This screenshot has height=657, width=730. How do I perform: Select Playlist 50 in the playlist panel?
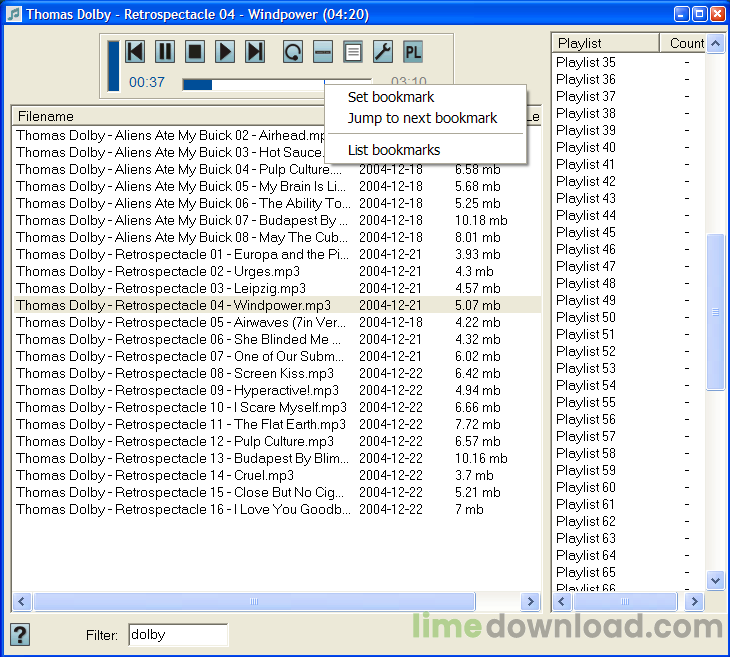pos(586,317)
